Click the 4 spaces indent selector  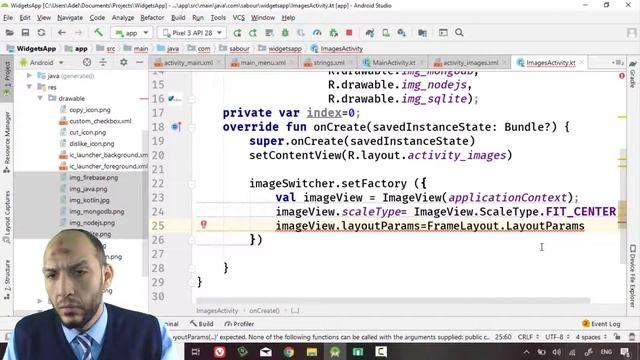591,337
